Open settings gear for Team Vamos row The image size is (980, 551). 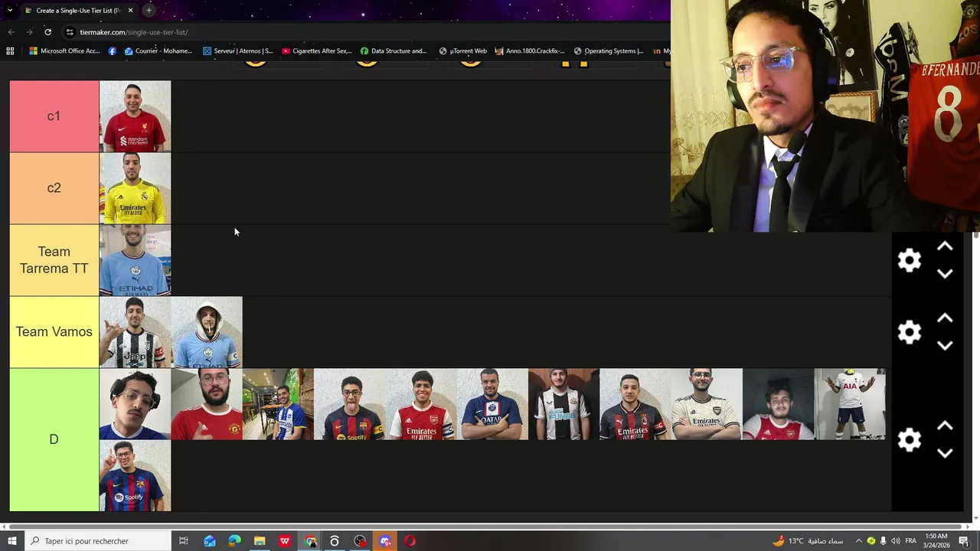point(909,332)
